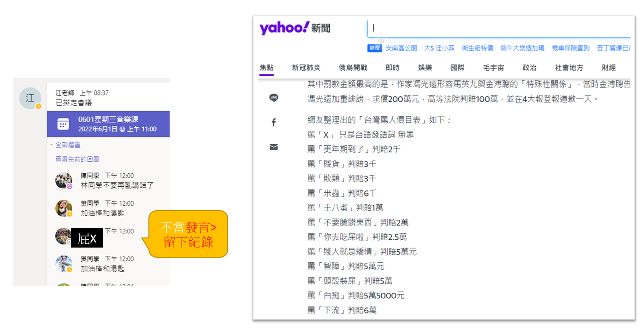Click trending link 大S 汪小菲
The height and width of the screenshot is (331, 644).
click(x=439, y=48)
